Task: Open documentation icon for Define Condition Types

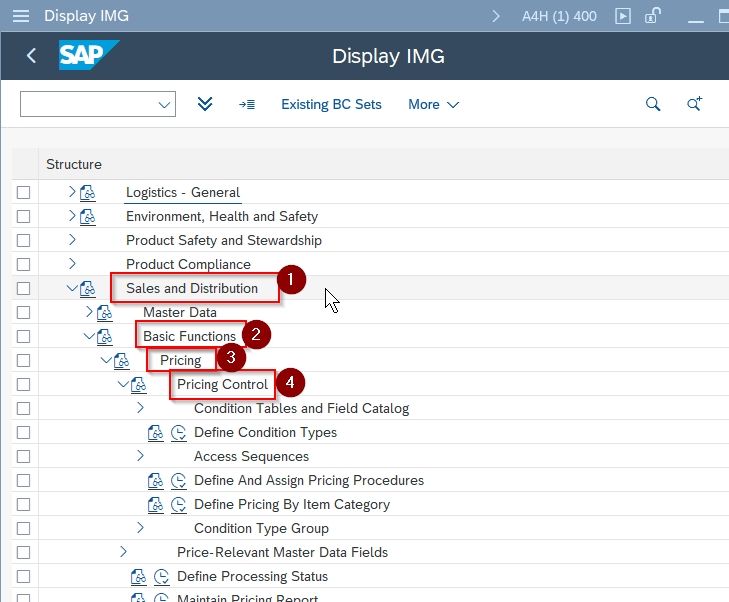Action: (155, 433)
